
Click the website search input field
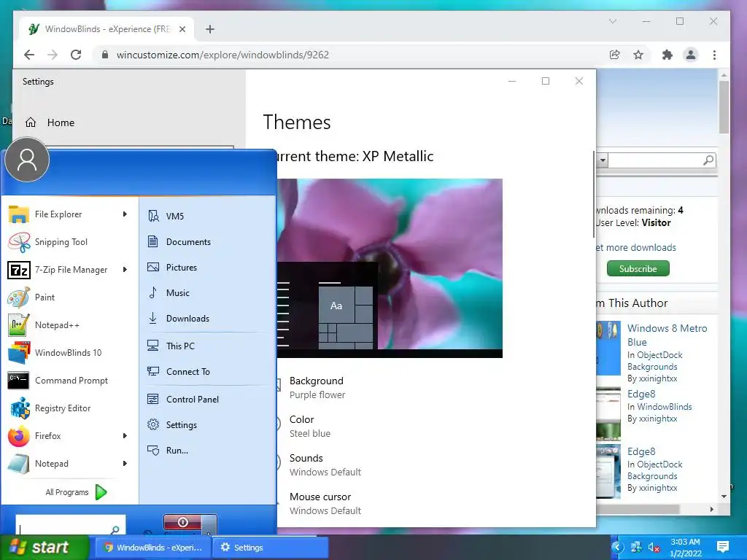[655, 160]
